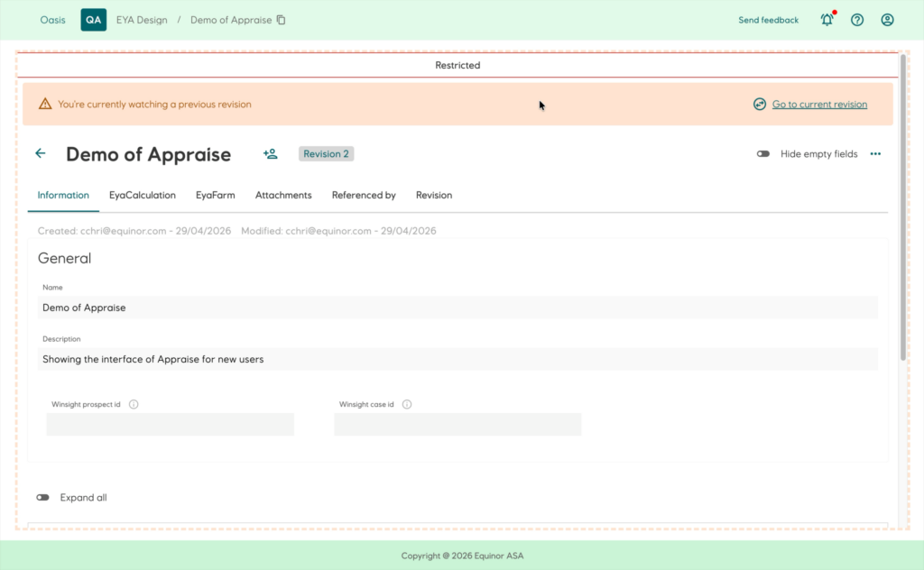Open the three-dot more options menu
The image size is (924, 570).
[875, 153]
